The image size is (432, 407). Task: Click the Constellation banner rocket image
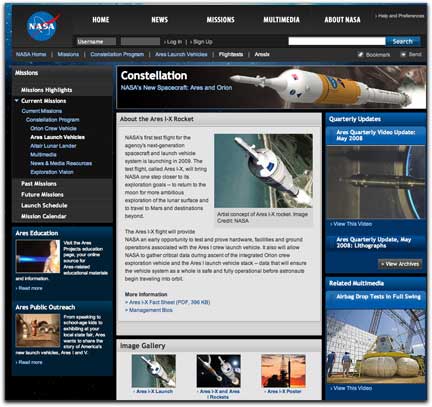pyautogui.click(x=328, y=87)
